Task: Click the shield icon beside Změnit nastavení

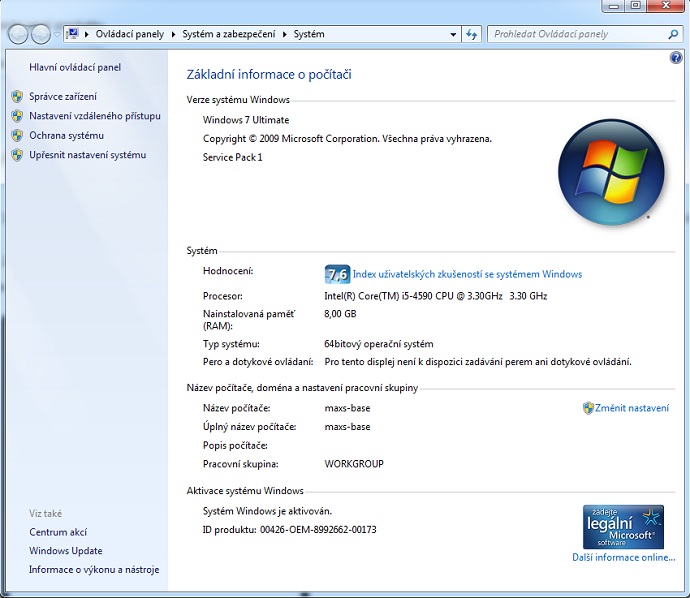Action: click(x=588, y=408)
